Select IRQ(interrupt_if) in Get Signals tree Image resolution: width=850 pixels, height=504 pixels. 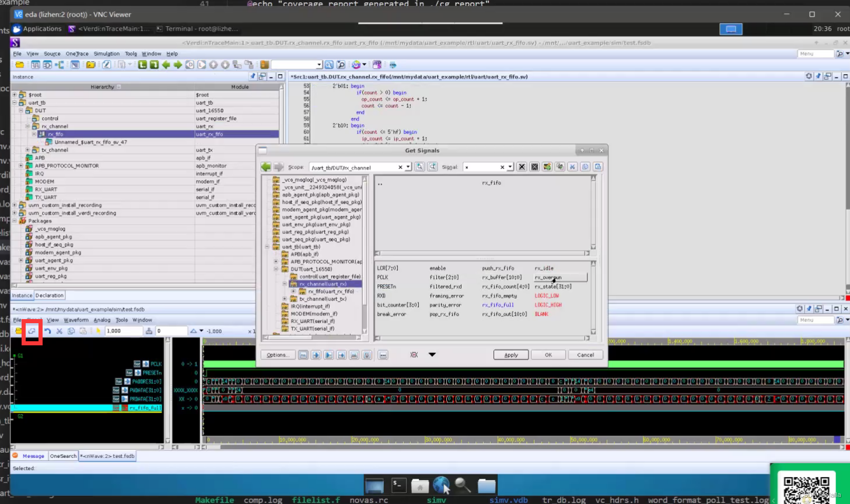(310, 306)
